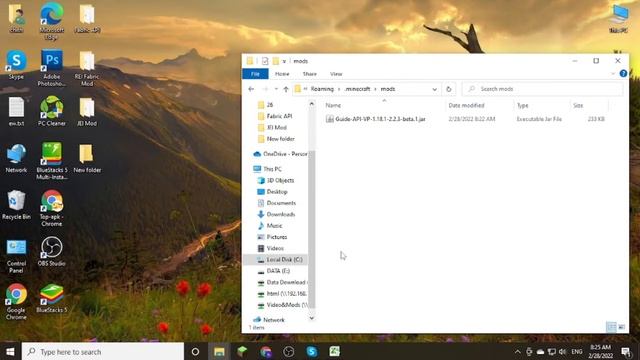This screenshot has height=360, width=640.
Task: Open recent locations dropdown arrow
Action: point(276,89)
